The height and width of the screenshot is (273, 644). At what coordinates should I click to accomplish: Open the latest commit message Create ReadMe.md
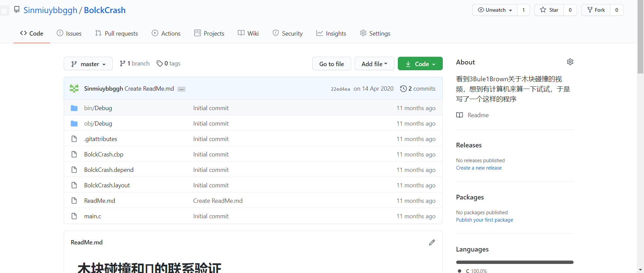[x=149, y=89]
